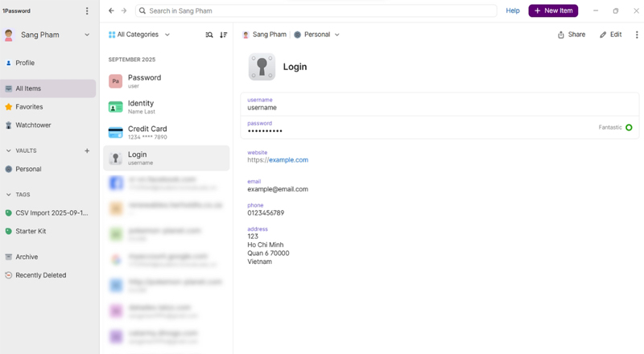
Task: Click the back navigation arrow
Action: point(111,11)
